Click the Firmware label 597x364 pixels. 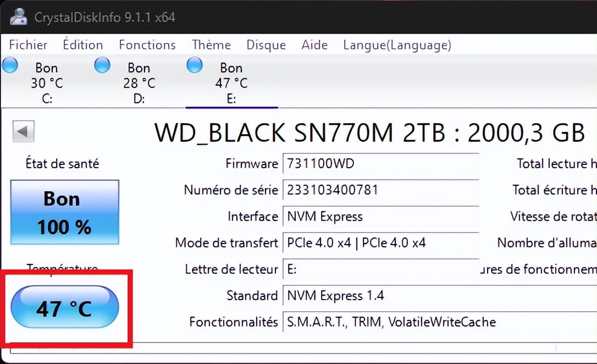coord(252,164)
